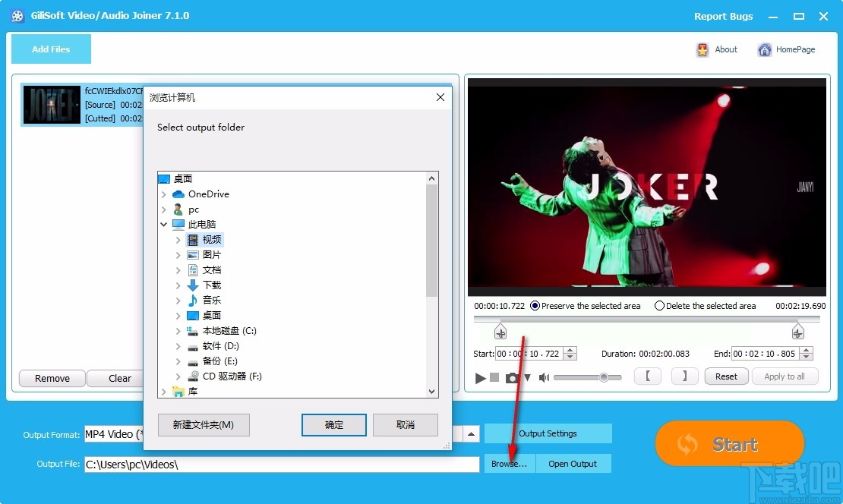Click the left scissors trim marker icon
Screen dimensions: 843x504
click(500, 331)
